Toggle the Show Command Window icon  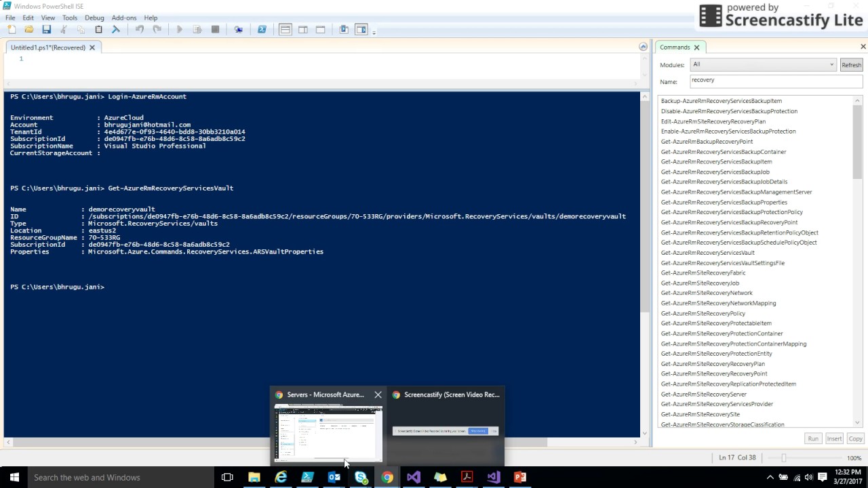[344, 29]
